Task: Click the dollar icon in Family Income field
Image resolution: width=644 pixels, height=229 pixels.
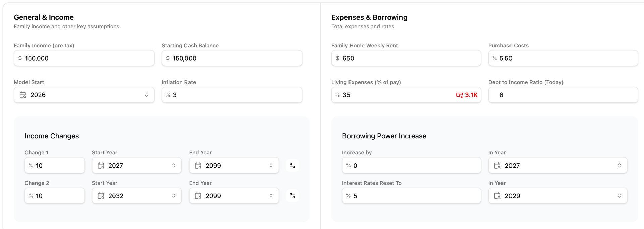Action: pos(20,58)
